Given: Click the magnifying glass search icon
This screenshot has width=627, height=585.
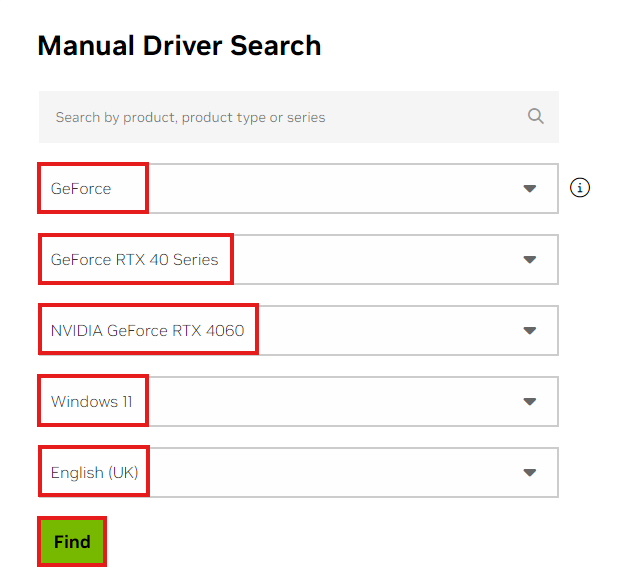Looking at the screenshot, I should tap(535, 116).
